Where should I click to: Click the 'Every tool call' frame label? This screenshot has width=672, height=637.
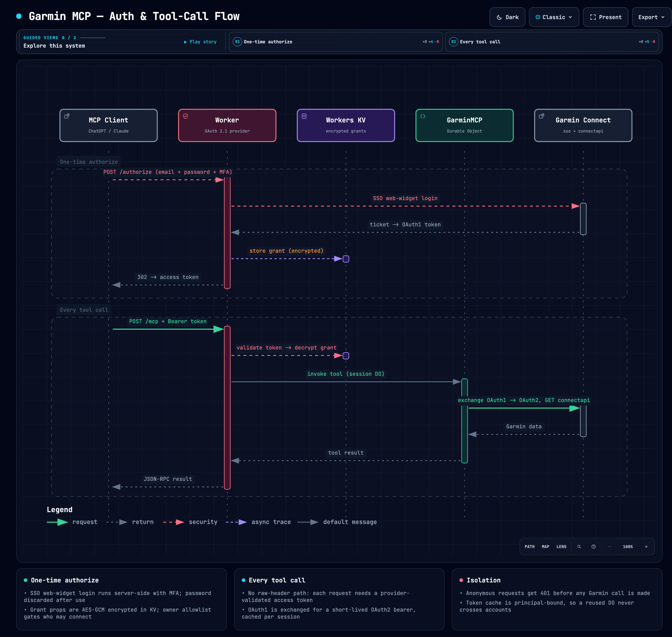tap(84, 310)
